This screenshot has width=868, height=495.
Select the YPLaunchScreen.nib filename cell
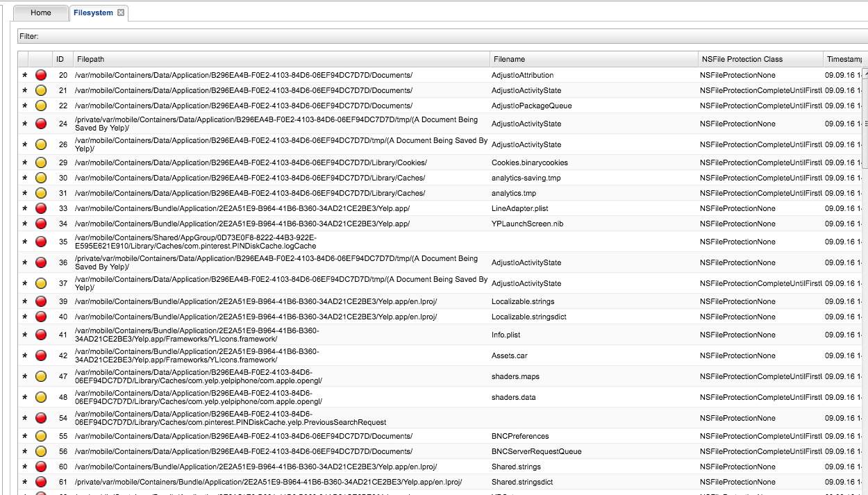tap(526, 224)
